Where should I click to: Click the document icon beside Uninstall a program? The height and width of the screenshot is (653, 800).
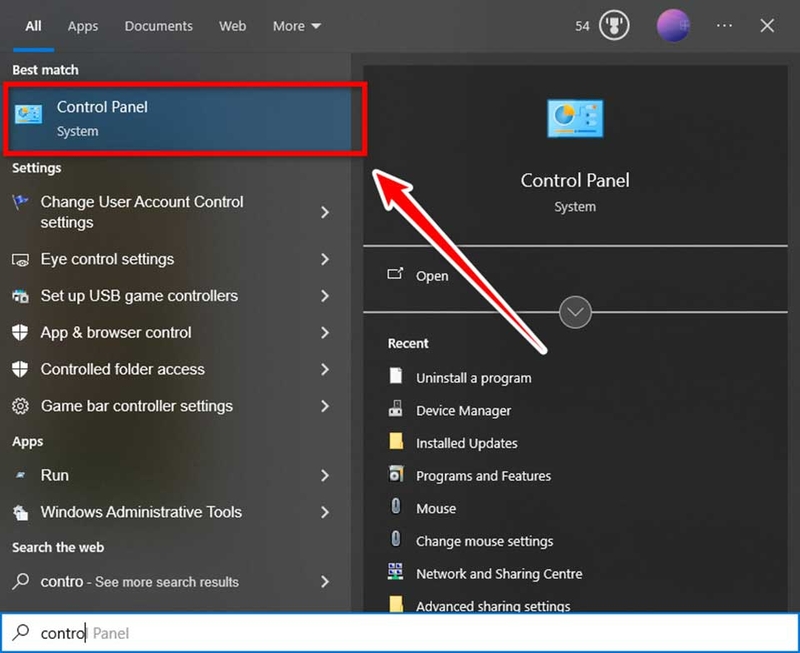coord(395,375)
